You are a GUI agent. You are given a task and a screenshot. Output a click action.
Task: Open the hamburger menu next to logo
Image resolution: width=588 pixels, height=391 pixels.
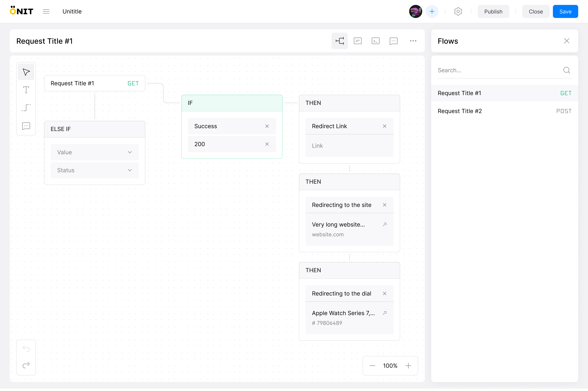46,11
